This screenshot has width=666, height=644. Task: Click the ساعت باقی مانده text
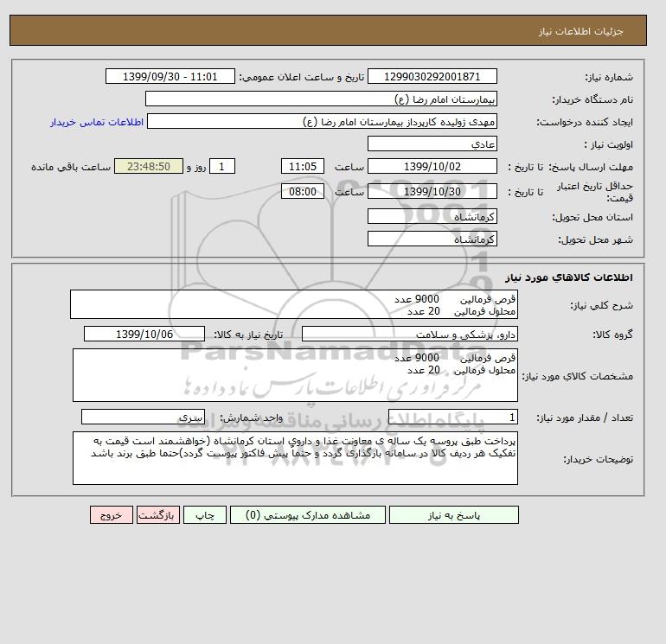pyautogui.click(x=71, y=167)
